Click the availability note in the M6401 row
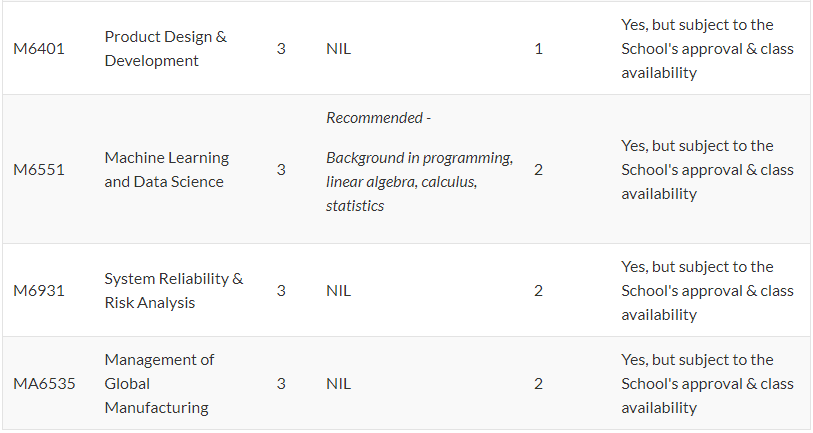The image size is (813, 433). (x=707, y=49)
